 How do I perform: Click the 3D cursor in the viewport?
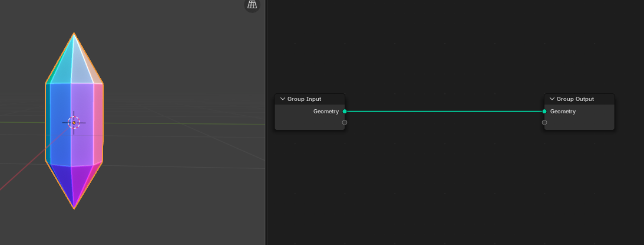point(74,123)
